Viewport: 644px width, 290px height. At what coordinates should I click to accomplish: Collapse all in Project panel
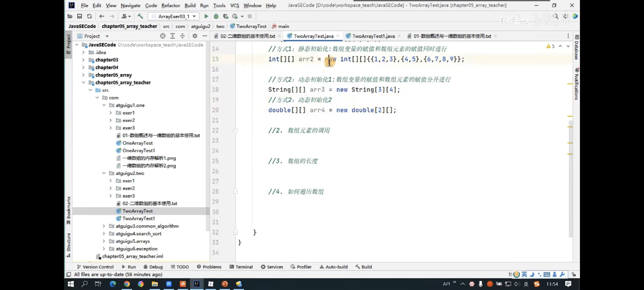tap(183, 36)
